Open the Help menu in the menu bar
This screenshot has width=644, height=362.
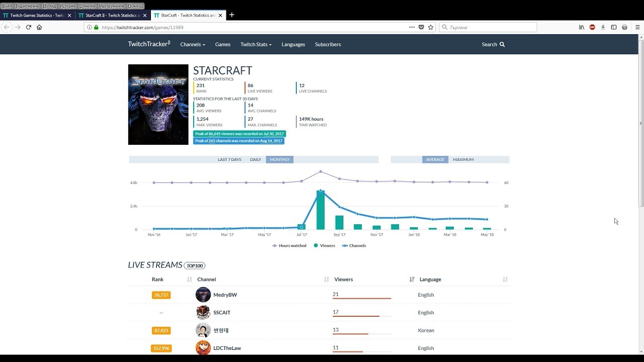click(x=135, y=6)
